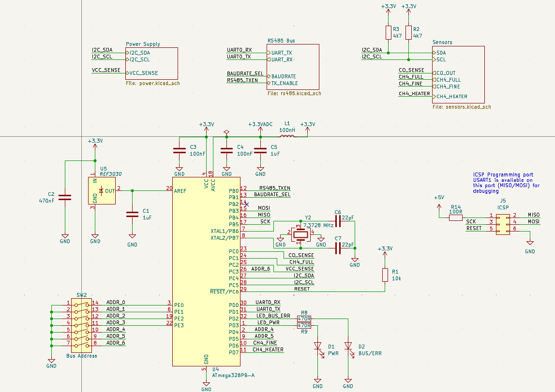Screen dimensions: 555x392
Task: Open the Sensors hierarchical sheet
Action: (x=458, y=75)
